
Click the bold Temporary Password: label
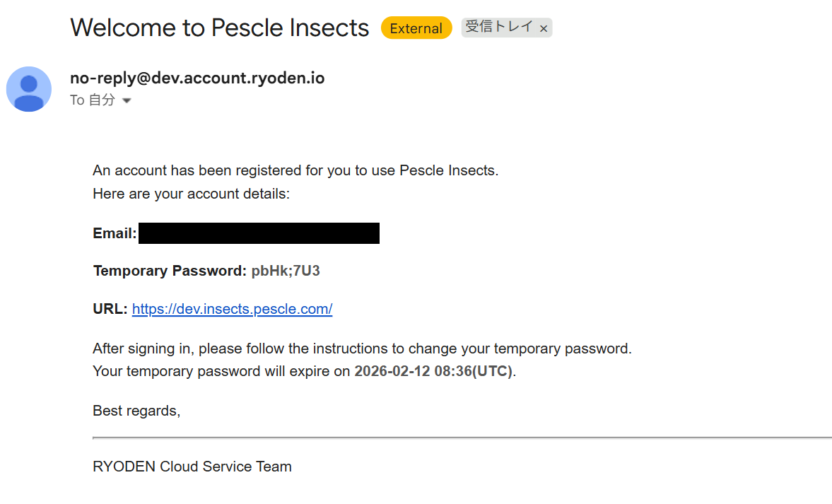pyautogui.click(x=170, y=271)
